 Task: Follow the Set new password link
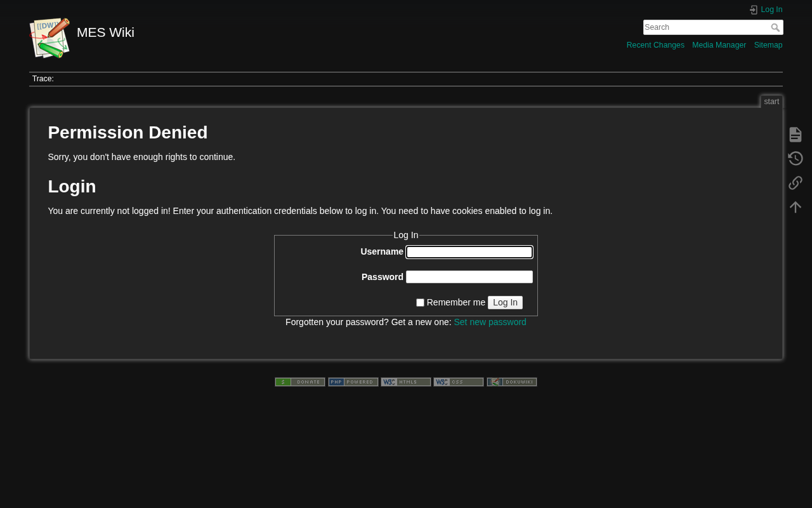tap(490, 322)
